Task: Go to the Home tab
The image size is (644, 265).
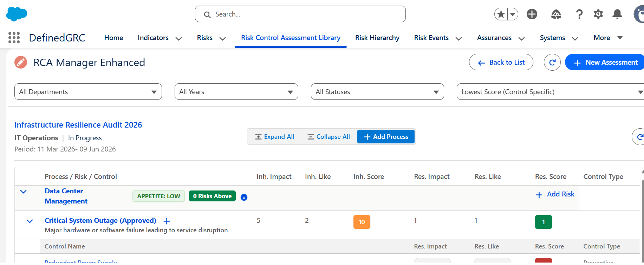Action: [113, 38]
